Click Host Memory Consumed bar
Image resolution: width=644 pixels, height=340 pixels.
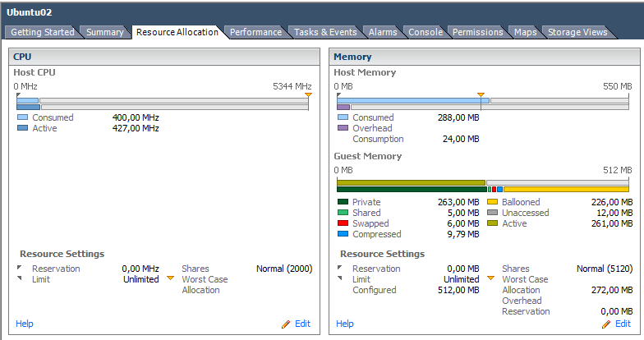(412, 100)
